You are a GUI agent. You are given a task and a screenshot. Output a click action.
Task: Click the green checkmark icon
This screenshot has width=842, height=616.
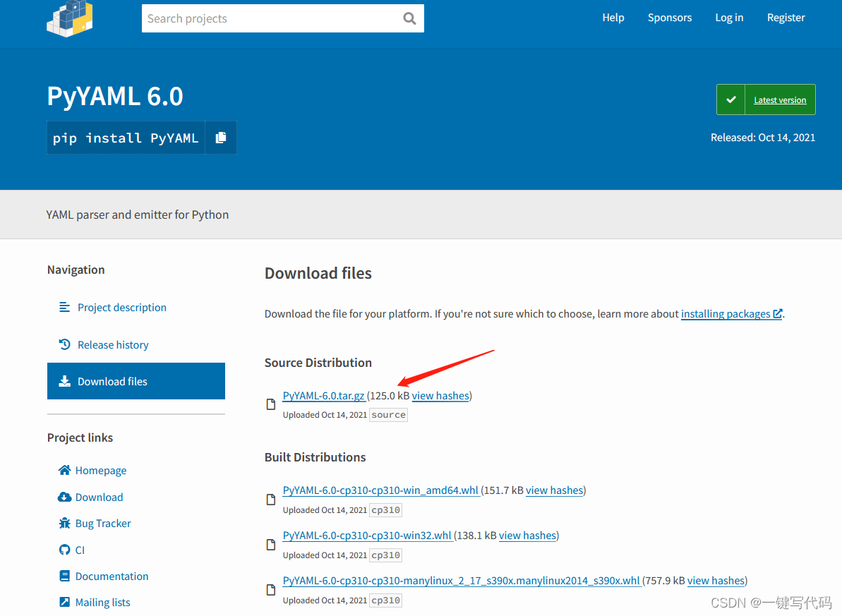point(731,99)
